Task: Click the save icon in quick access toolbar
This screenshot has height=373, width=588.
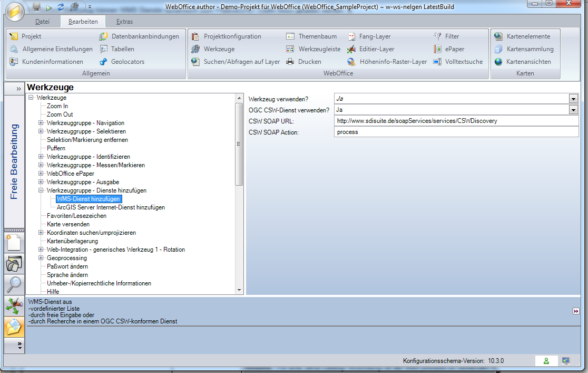Action: (36, 7)
